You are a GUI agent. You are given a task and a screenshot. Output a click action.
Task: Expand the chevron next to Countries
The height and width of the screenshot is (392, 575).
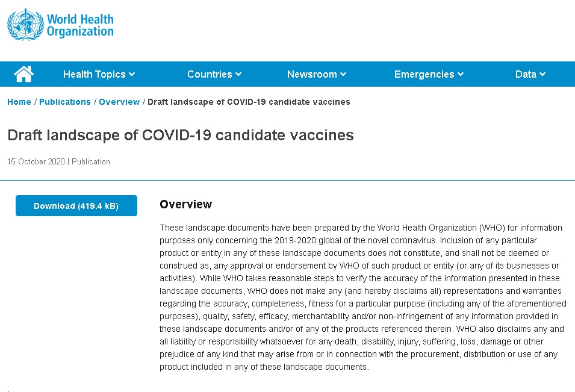pos(238,75)
